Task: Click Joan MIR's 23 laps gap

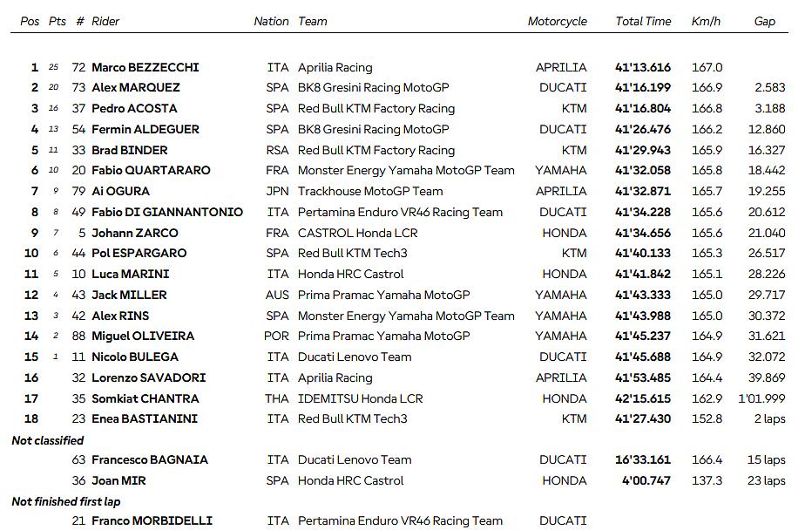Action: 764,481
